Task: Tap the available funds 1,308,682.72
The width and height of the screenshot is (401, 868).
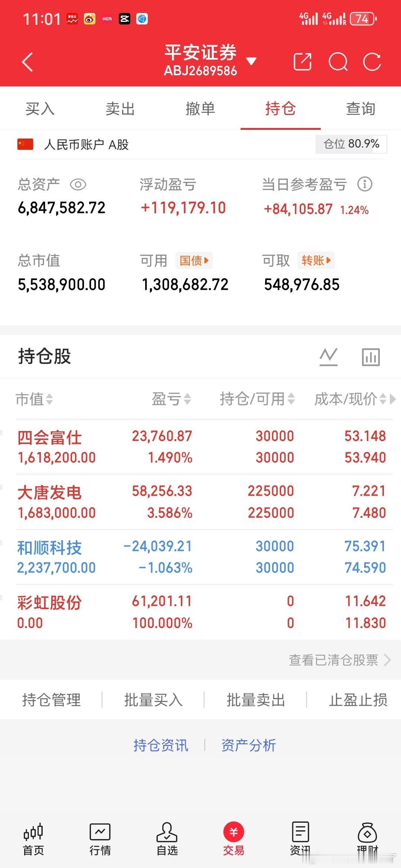Action: (x=185, y=285)
